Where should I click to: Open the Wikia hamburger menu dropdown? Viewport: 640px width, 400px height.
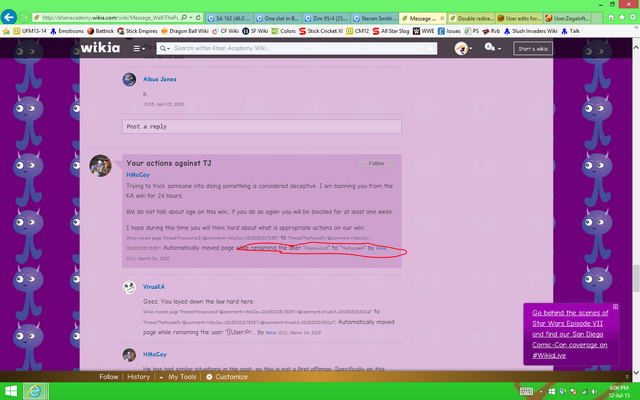139,48
